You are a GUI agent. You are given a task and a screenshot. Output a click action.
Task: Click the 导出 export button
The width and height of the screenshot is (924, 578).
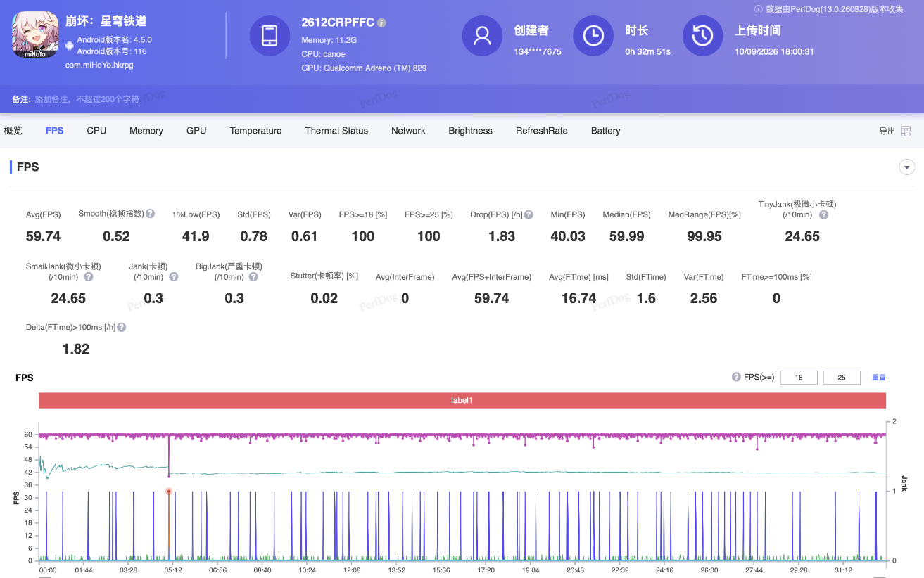click(887, 131)
